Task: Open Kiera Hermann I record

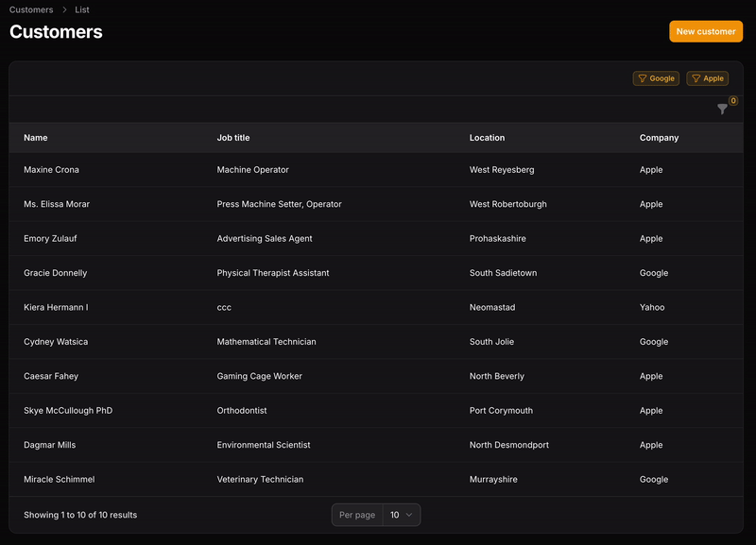Action: [56, 308]
